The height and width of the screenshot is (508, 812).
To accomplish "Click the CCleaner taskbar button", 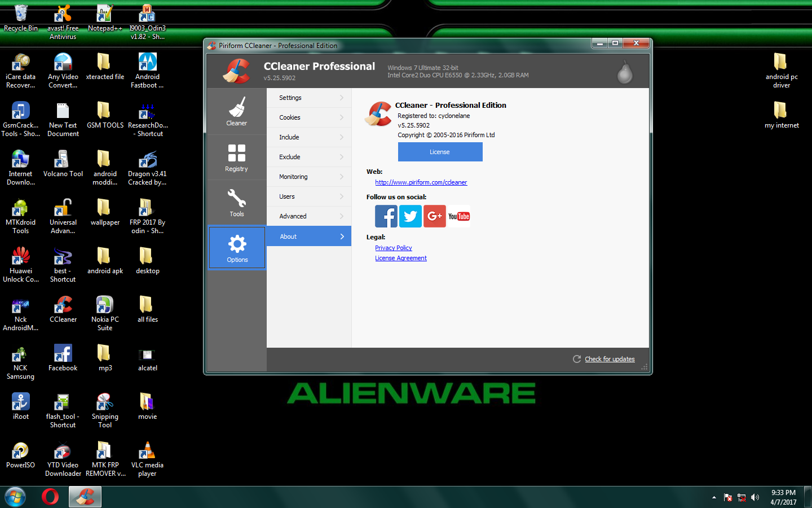I will pos(85,497).
